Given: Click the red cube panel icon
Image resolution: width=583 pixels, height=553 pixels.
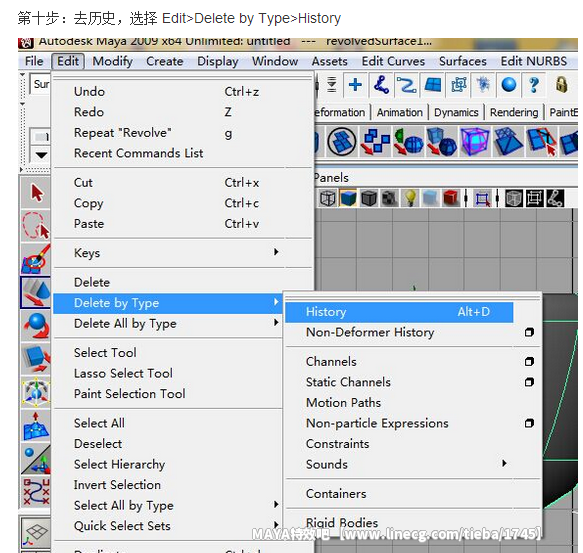Looking at the screenshot, I should (x=451, y=198).
